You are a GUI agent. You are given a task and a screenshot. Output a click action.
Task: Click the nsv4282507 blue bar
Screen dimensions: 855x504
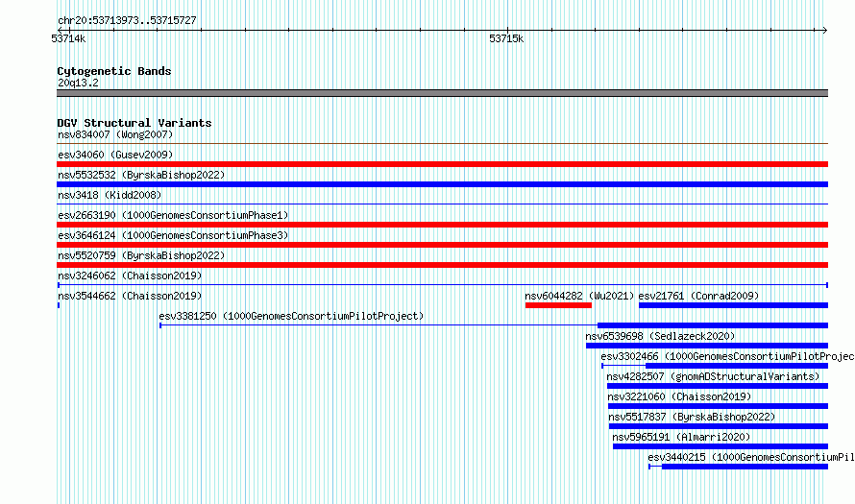pos(718,386)
